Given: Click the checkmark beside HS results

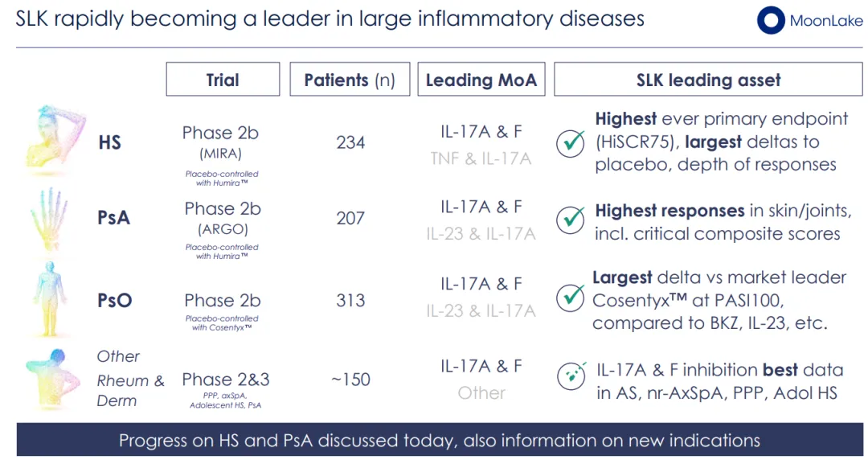Looking at the screenshot, I should [x=571, y=142].
